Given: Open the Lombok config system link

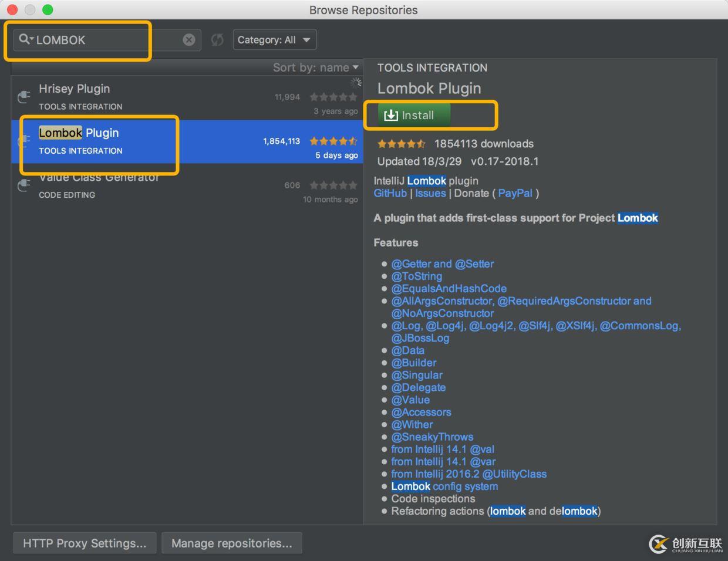Looking at the screenshot, I should (444, 486).
